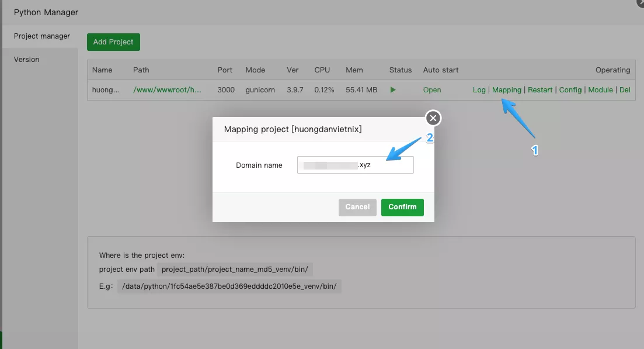Open the Log for huongdanvietnix project

pyautogui.click(x=479, y=89)
